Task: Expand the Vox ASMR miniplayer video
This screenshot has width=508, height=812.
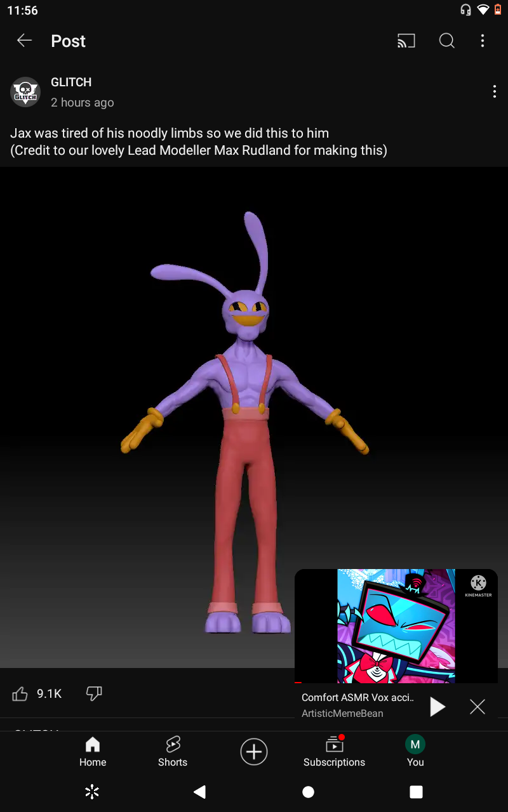Action: pos(396,625)
